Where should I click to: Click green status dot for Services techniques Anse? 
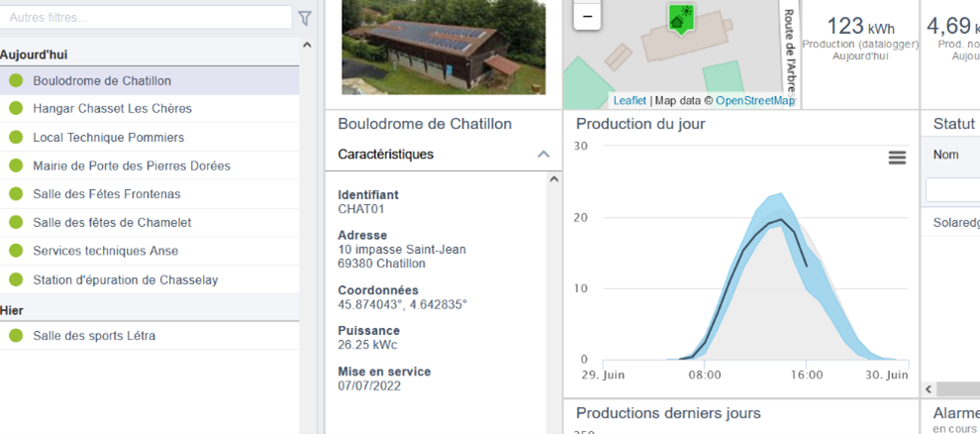[x=16, y=251]
